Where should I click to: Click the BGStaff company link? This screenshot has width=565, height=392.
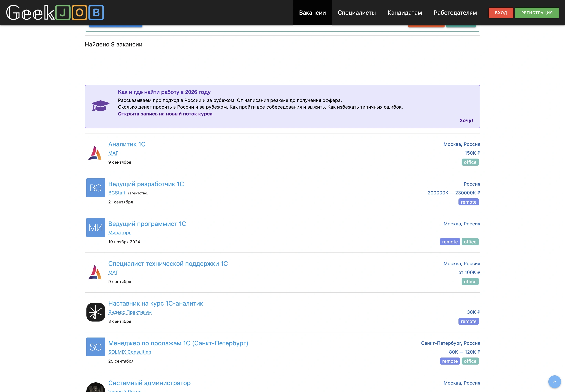click(x=117, y=193)
